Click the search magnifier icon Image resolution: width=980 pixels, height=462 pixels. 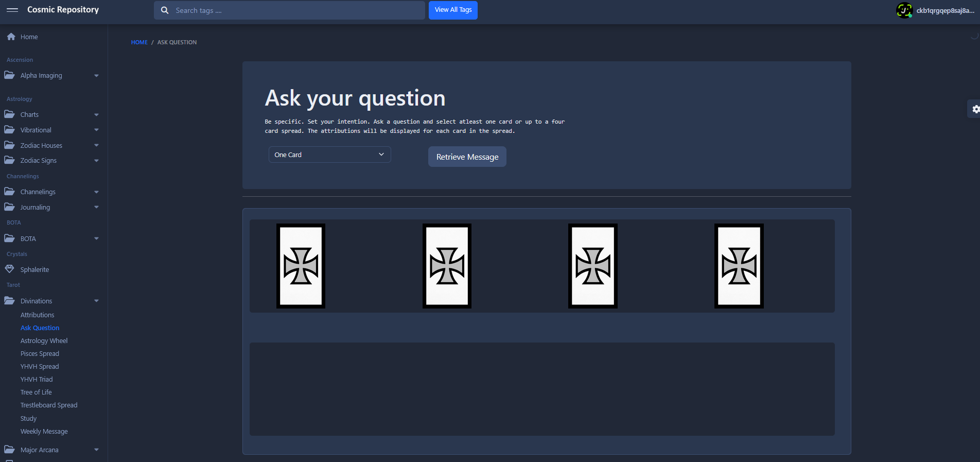point(165,10)
